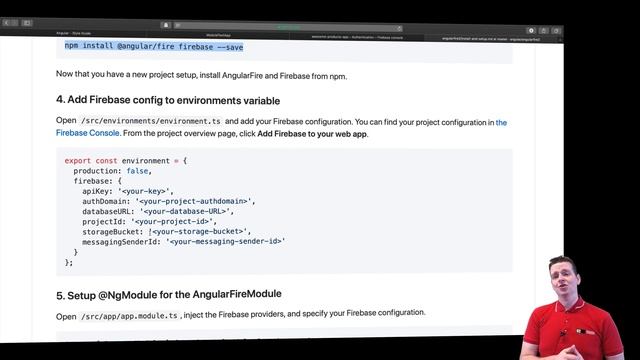Click the 'projectId' code line
Viewport: 640px width, 360px height.
point(149,222)
